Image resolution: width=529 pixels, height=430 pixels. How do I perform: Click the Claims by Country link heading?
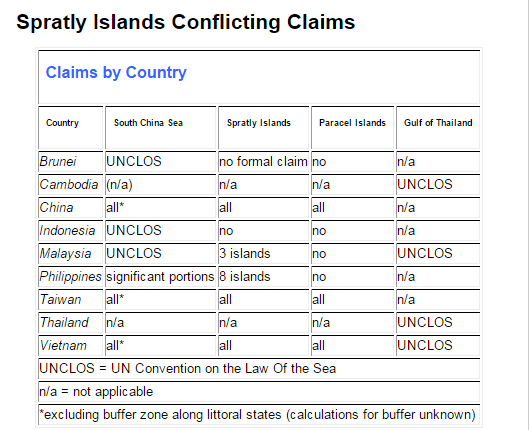[116, 73]
